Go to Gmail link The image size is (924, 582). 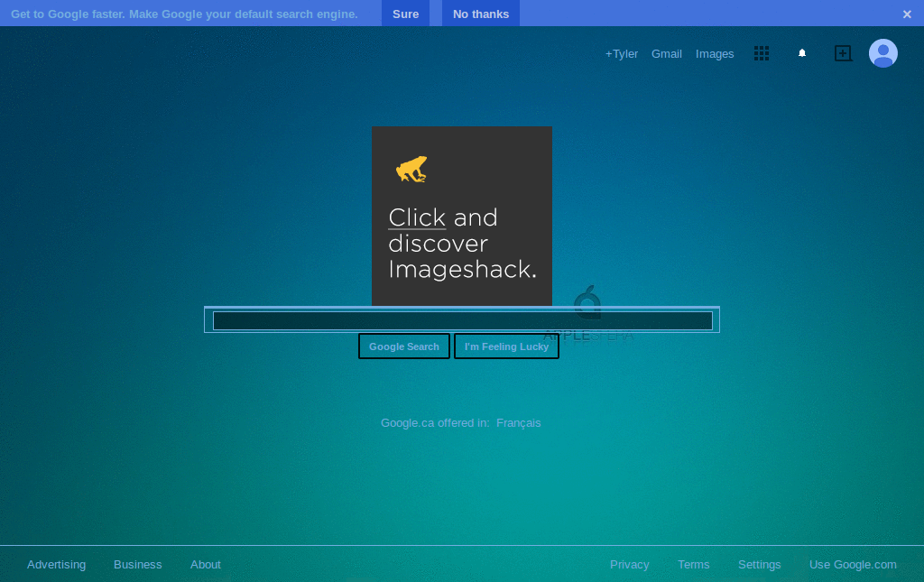point(667,53)
